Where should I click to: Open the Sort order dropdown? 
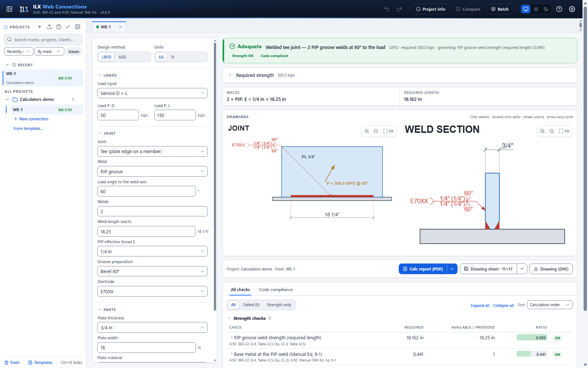tap(550, 305)
